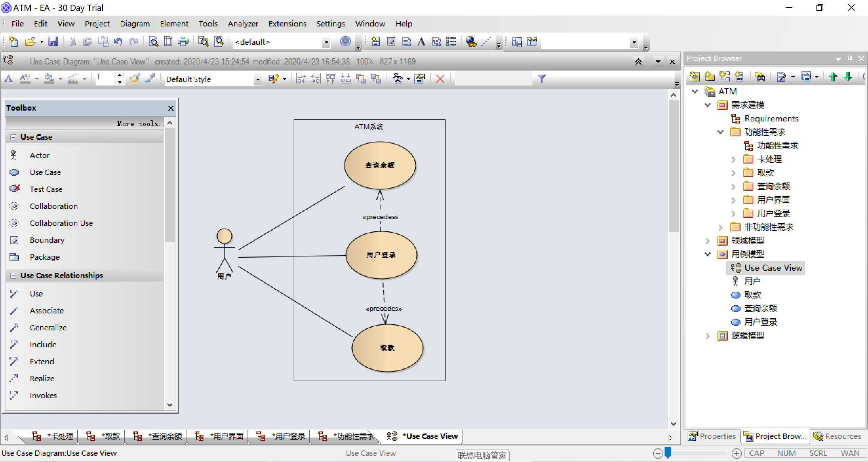Click green up arrow in Project Browser
The height and width of the screenshot is (462, 868).
point(833,77)
